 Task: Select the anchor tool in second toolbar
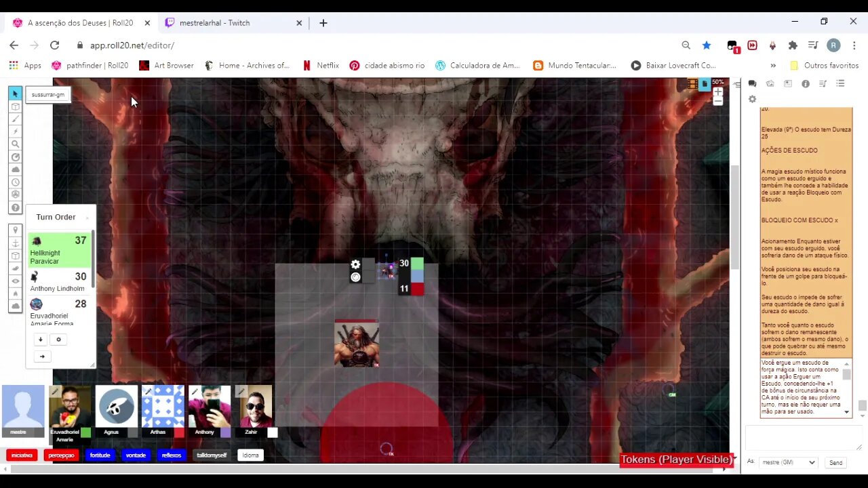coord(15,243)
